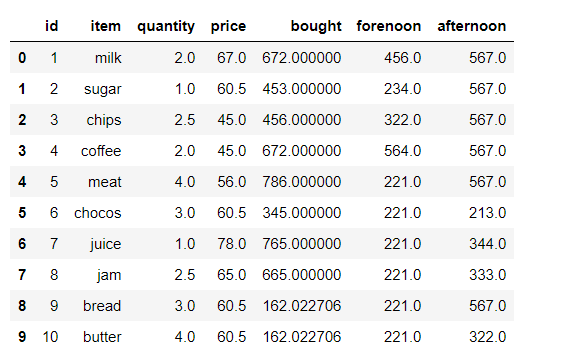Select the 'chocos' item cell

(98, 213)
